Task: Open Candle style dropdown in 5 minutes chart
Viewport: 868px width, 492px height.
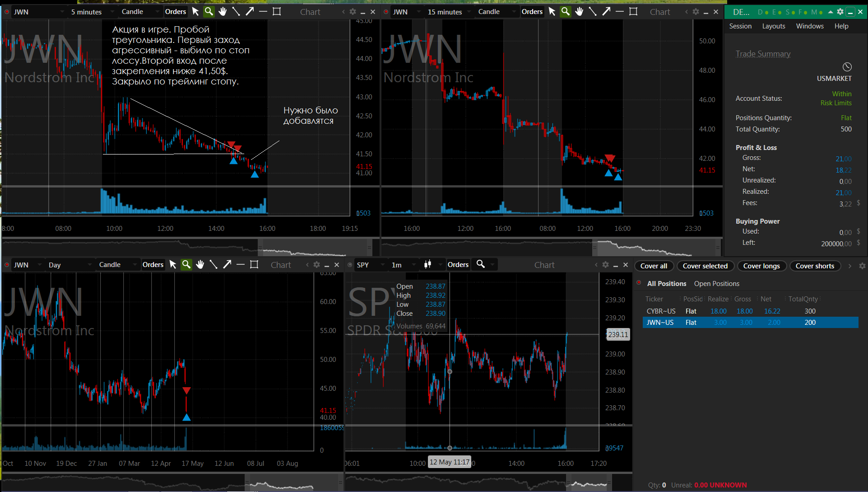Action: [140, 12]
